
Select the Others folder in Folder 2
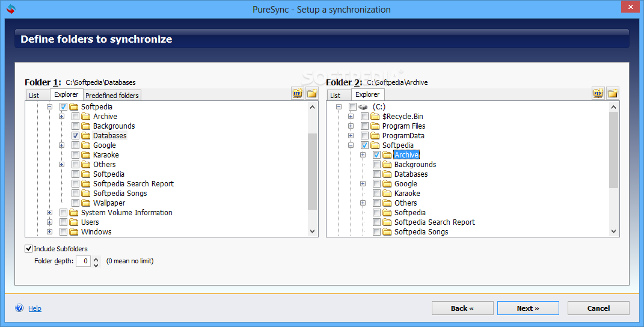pos(405,203)
